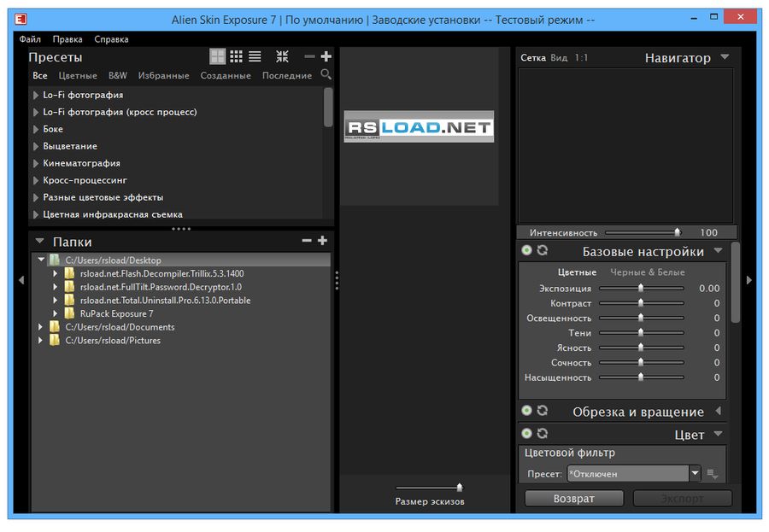The image size is (769, 532).
Task: Show B&W presets tab
Action: coord(118,75)
